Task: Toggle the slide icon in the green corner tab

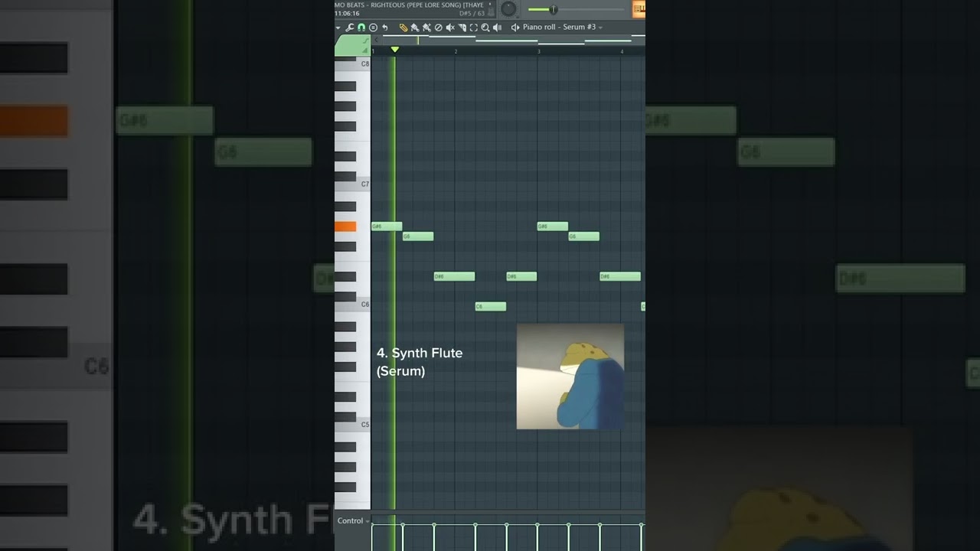Action: [x=365, y=41]
